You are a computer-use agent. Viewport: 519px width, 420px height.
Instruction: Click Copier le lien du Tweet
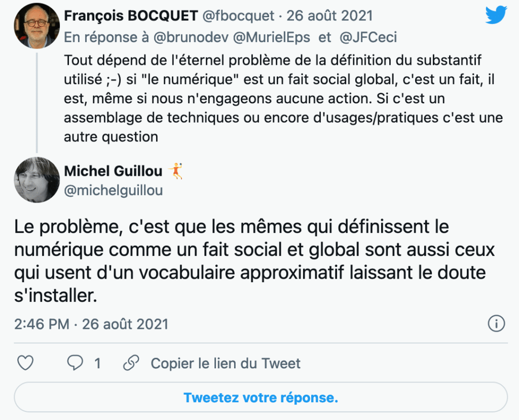click(x=226, y=363)
